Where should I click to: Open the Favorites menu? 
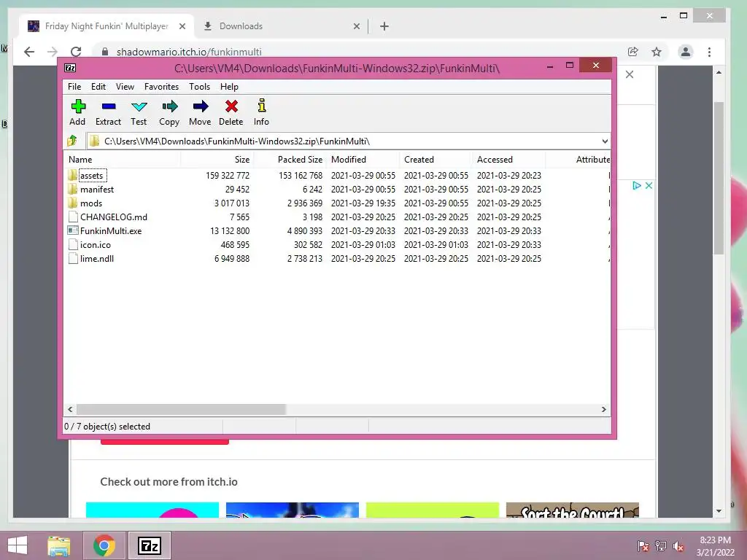pos(161,87)
